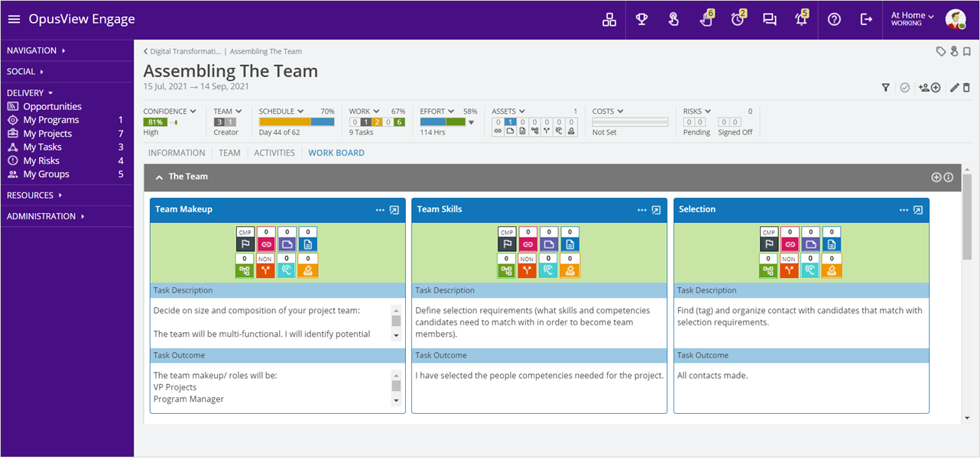Viewport: 980px width, 459px height.
Task: Open the EFFORT dropdown
Action: [438, 112]
